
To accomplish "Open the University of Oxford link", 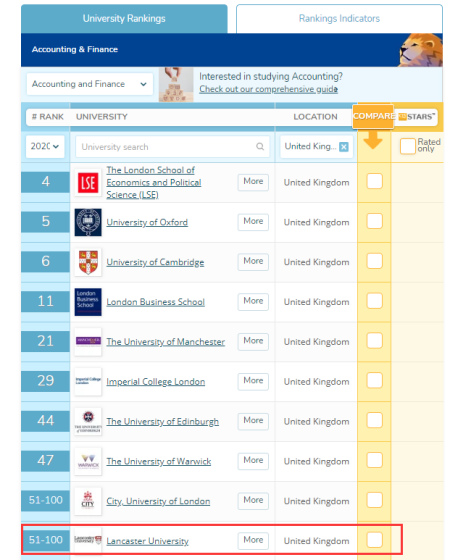I will [x=147, y=222].
